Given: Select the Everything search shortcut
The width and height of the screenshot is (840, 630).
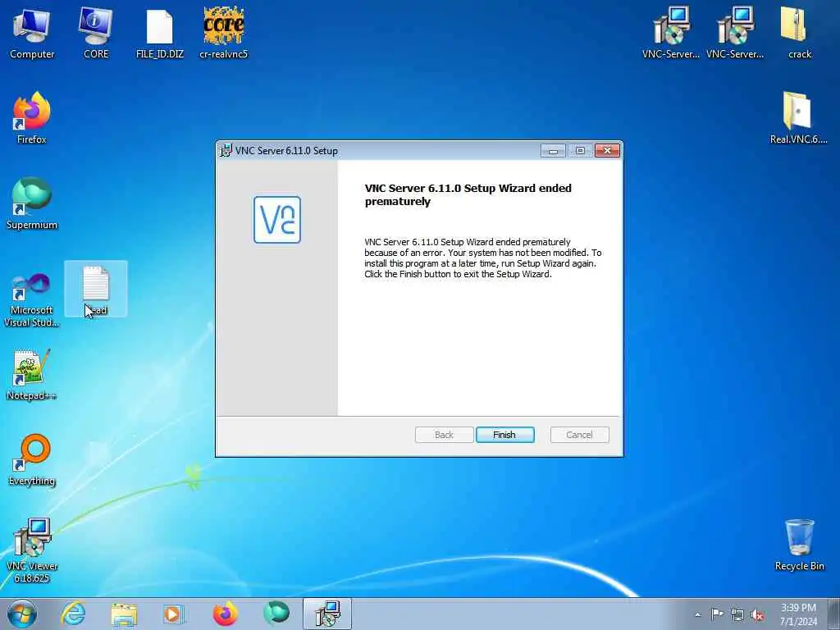Looking at the screenshot, I should tap(32, 460).
